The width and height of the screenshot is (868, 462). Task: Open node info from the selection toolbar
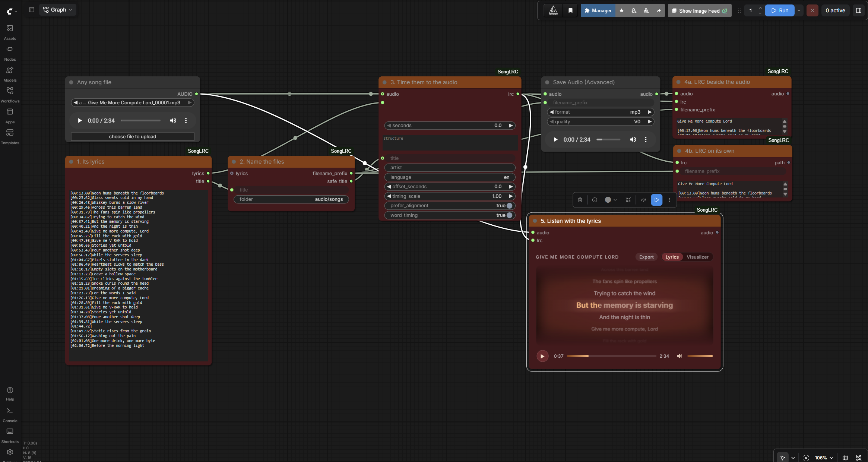coord(595,200)
